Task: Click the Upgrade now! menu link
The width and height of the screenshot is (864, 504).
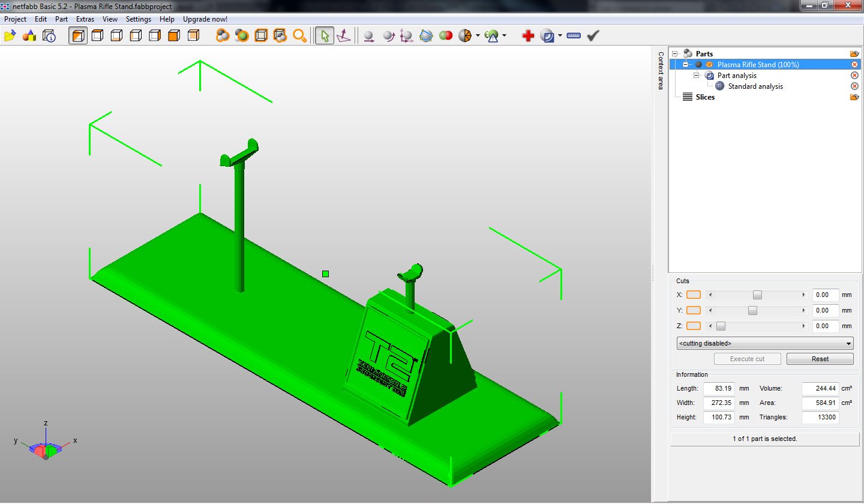Action: (205, 19)
